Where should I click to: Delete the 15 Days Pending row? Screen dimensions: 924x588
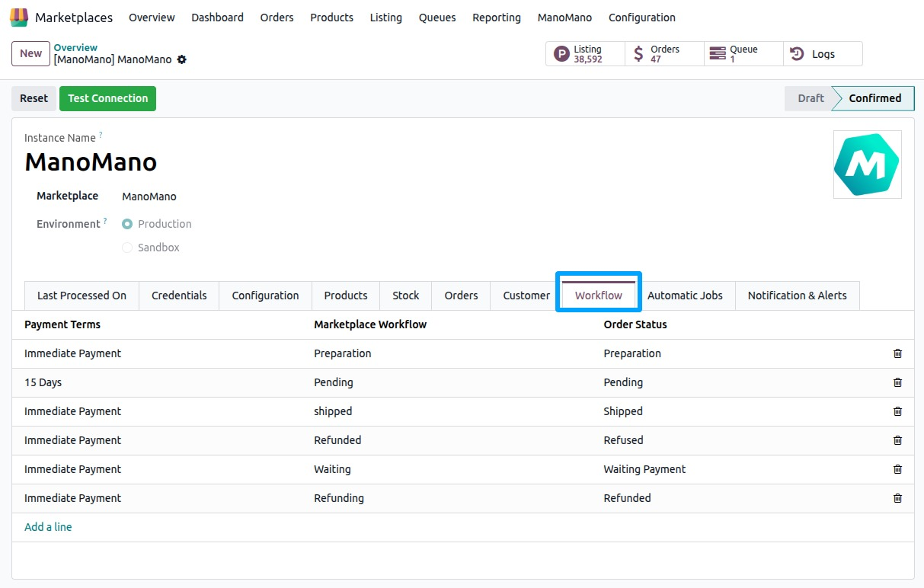pyautogui.click(x=897, y=382)
